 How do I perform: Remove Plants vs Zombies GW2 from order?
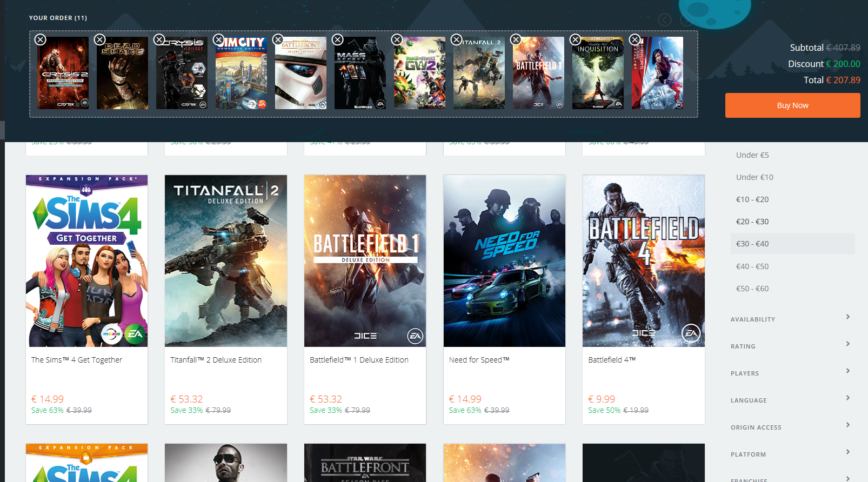tap(397, 39)
